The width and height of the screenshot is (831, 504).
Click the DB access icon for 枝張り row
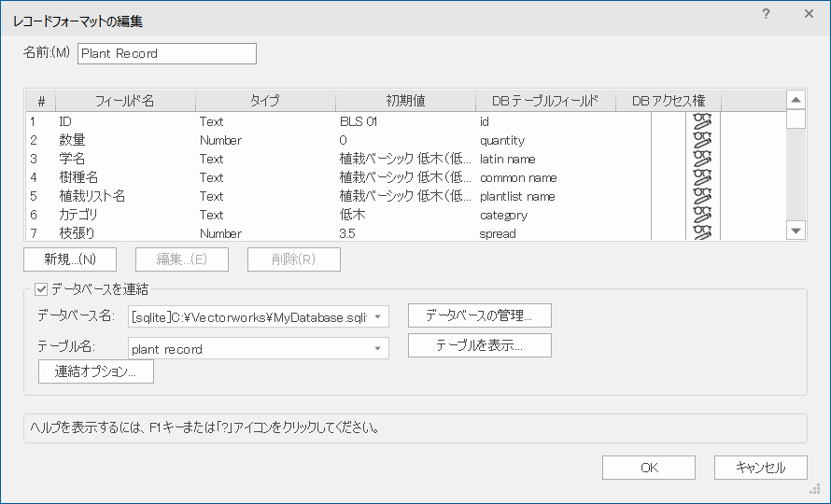702,232
